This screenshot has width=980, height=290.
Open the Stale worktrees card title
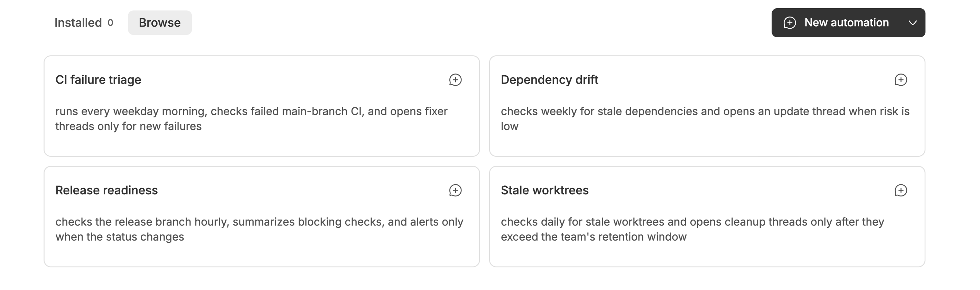[x=544, y=191]
